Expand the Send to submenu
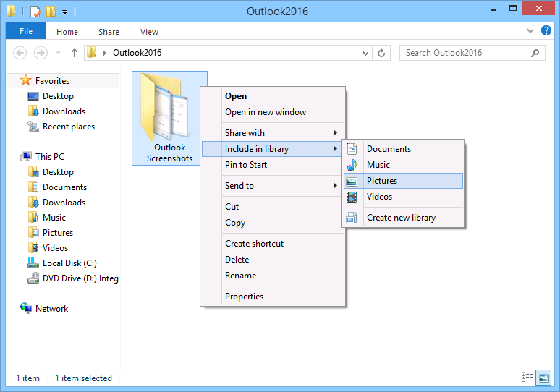The height and width of the screenshot is (392, 560). pos(335,186)
